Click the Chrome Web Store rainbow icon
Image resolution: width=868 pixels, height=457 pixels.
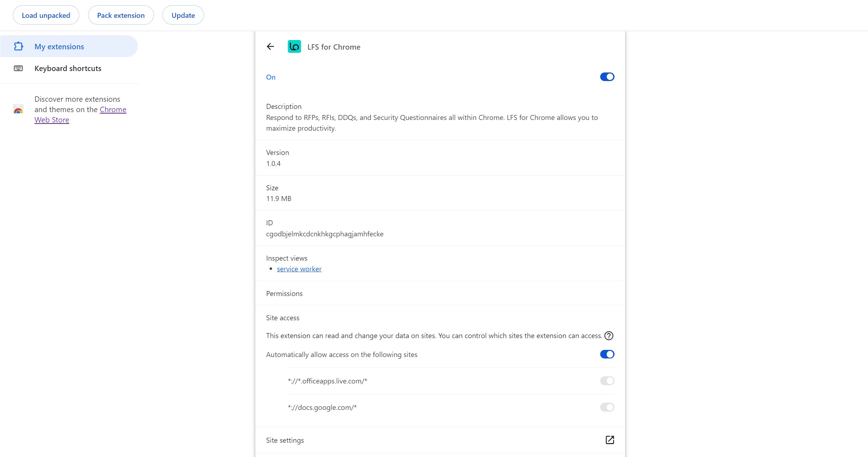(18, 109)
